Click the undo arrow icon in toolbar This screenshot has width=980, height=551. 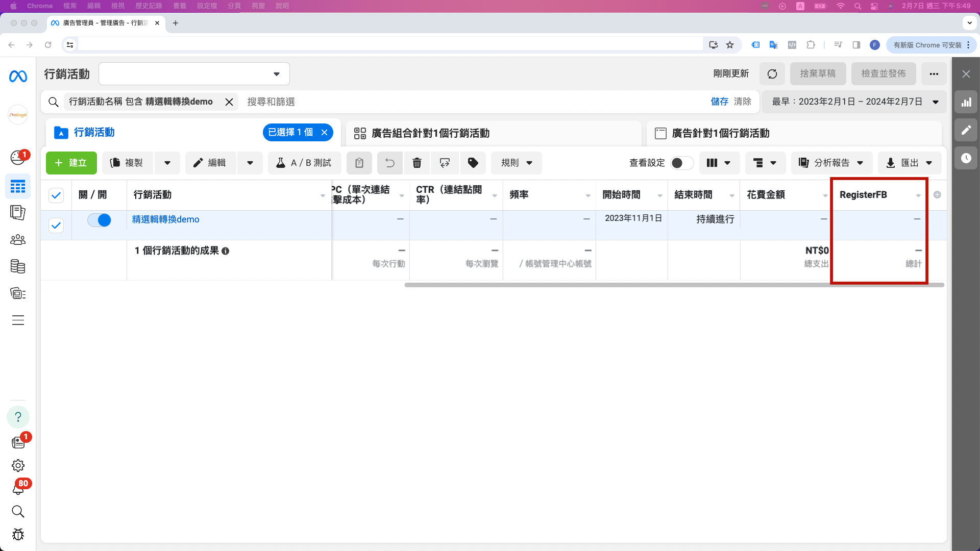(x=389, y=163)
